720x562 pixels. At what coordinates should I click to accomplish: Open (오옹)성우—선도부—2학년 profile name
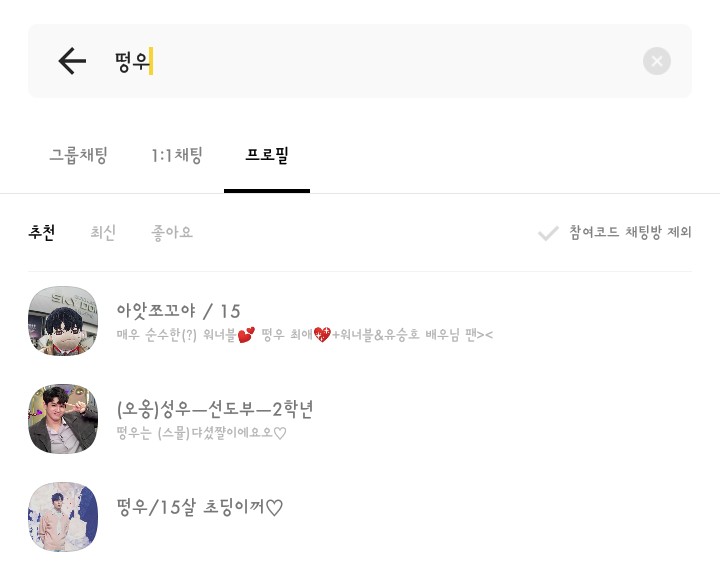[215, 409]
